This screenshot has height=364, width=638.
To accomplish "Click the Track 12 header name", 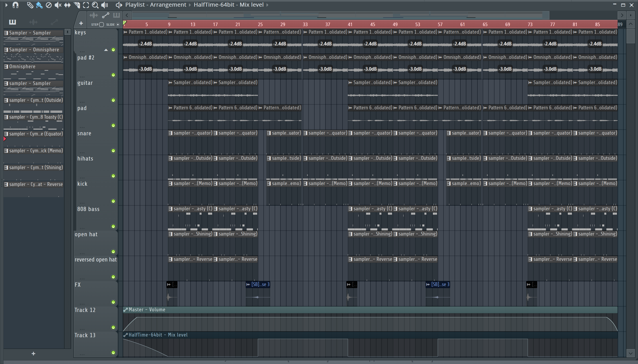I will pyautogui.click(x=85, y=310).
